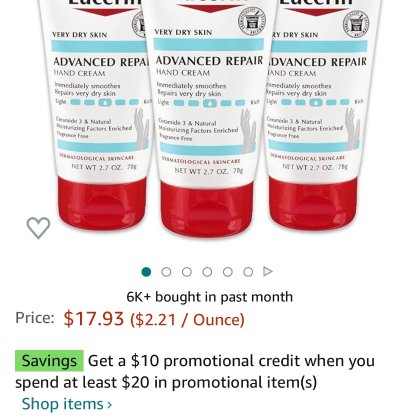Click the $2.21 per Ounce unit price

(187, 320)
